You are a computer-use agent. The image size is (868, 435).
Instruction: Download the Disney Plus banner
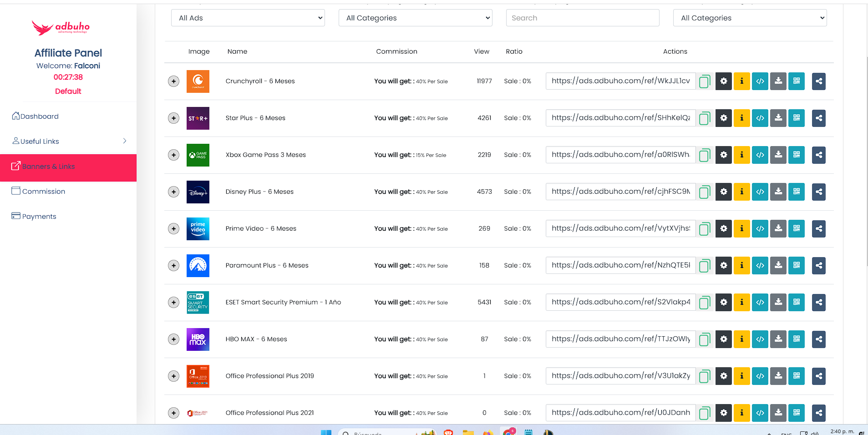[x=778, y=192]
